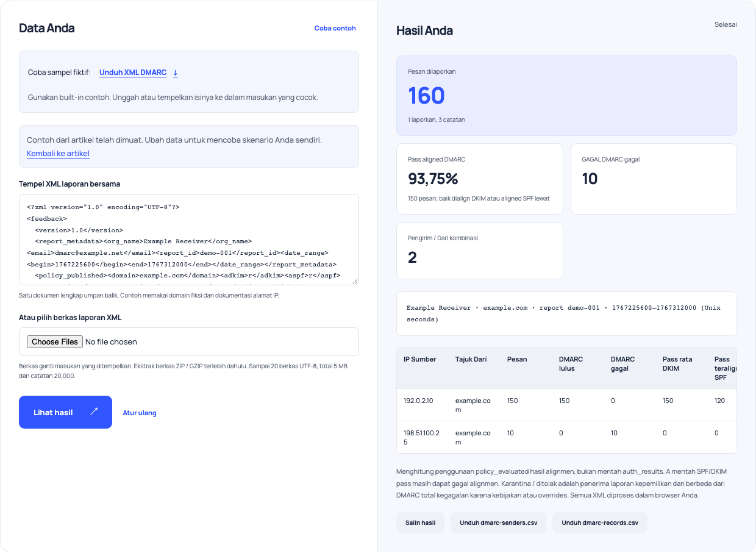Click the IP Sumber column header
756x553 pixels.
click(420, 359)
